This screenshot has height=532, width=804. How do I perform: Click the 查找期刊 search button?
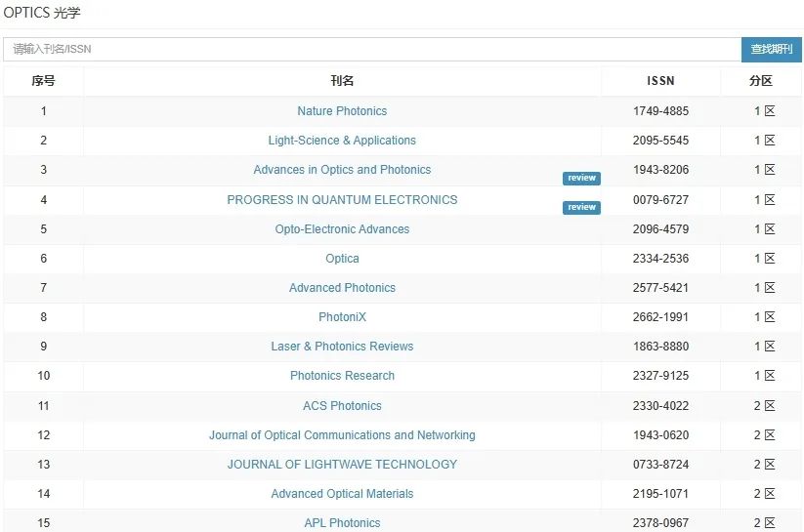771,49
